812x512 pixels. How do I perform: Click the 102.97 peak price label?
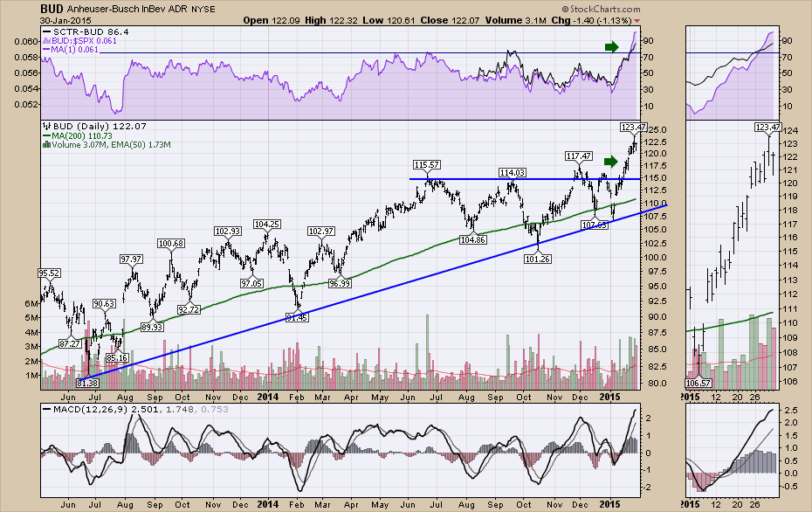pyautogui.click(x=321, y=232)
